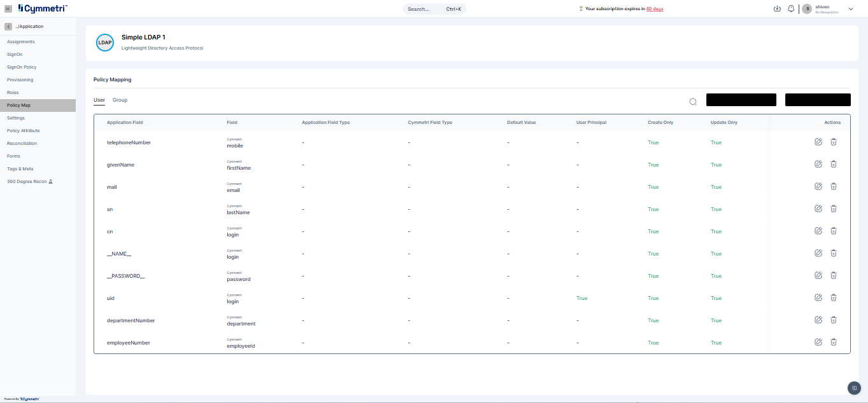
Task: Edit the mail mapping
Action: [x=818, y=186]
